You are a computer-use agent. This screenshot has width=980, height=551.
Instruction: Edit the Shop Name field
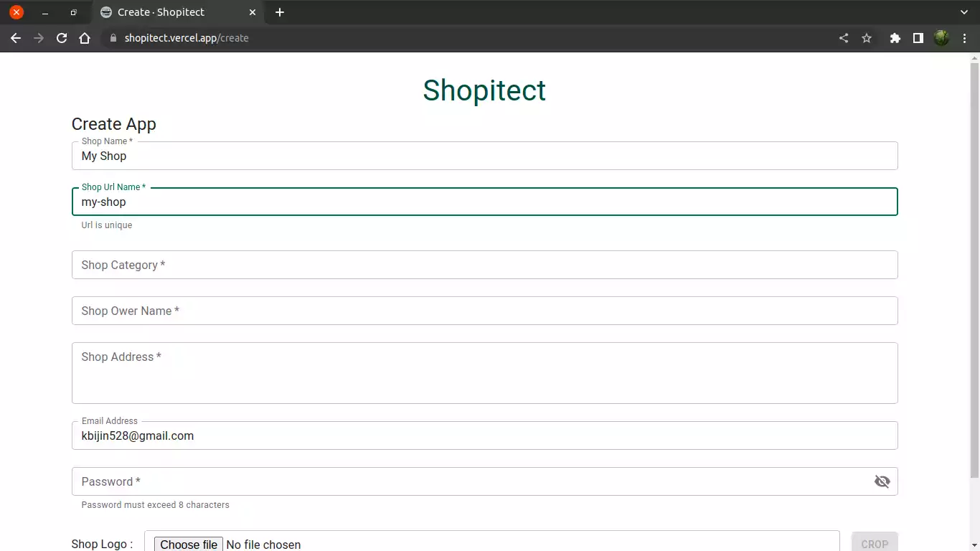click(x=485, y=156)
